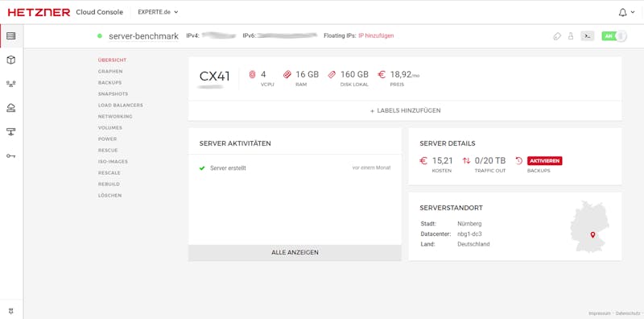This screenshot has height=319, width=644.
Task: Open the Rebuild tab
Action: 109,184
